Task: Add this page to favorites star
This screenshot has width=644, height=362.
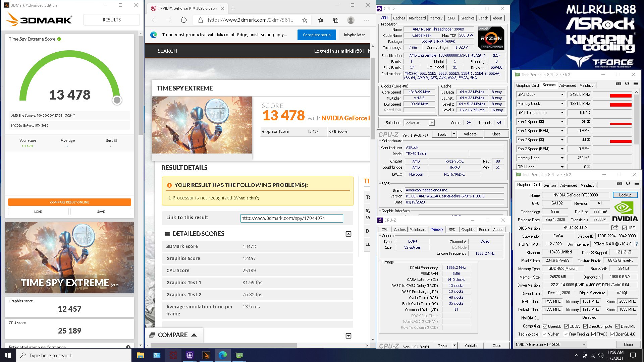Action: [x=305, y=20]
